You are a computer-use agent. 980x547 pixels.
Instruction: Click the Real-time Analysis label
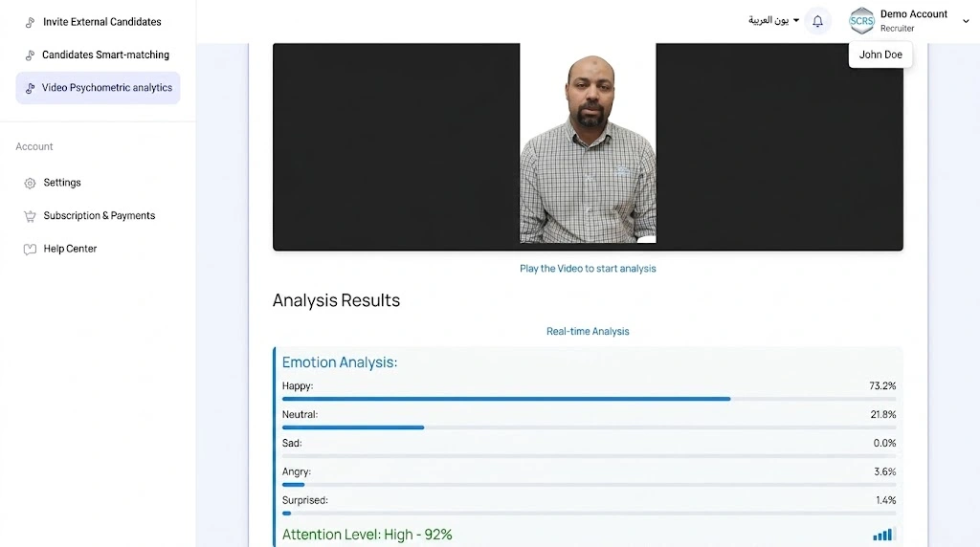588,332
